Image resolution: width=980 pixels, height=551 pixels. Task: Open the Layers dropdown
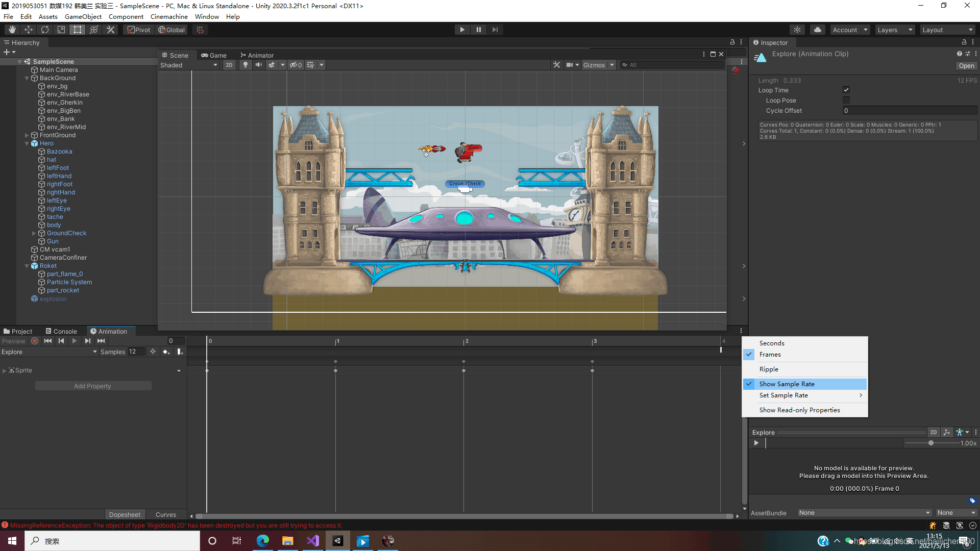point(895,30)
